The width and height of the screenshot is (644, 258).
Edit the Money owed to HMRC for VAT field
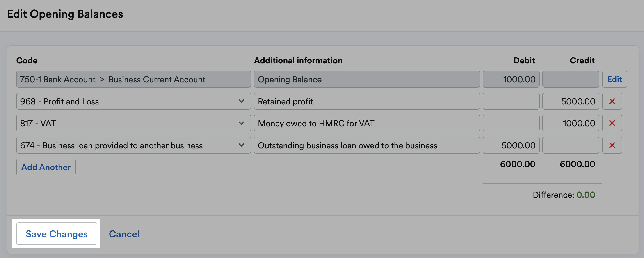point(367,123)
